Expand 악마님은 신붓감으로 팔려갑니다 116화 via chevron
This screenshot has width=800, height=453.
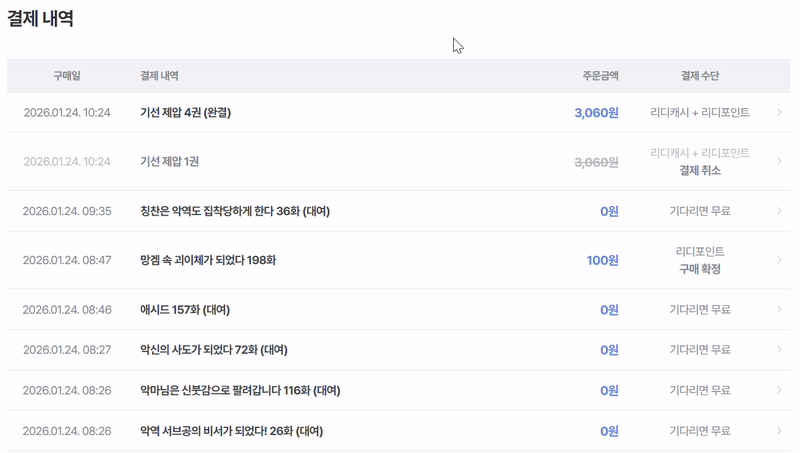[779, 390]
